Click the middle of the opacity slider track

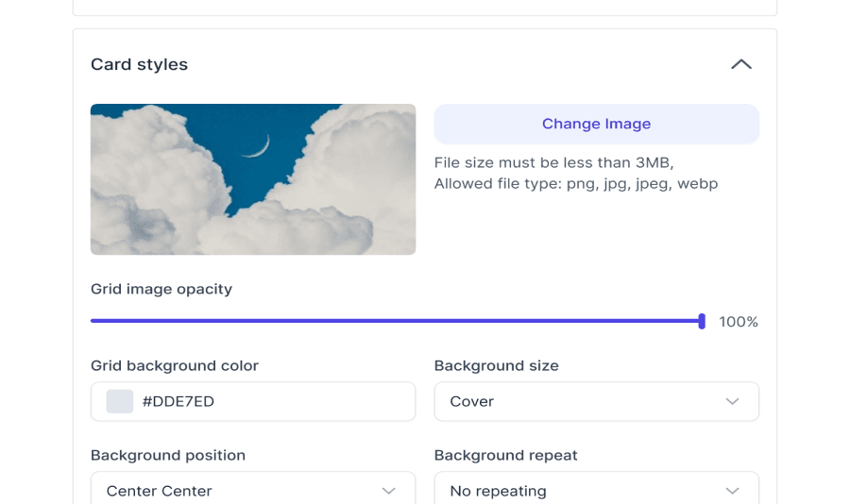tap(396, 321)
